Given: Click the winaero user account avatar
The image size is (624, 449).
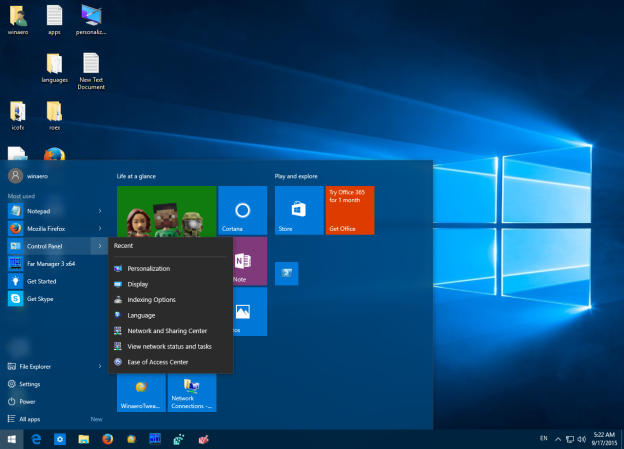Looking at the screenshot, I should [16, 176].
